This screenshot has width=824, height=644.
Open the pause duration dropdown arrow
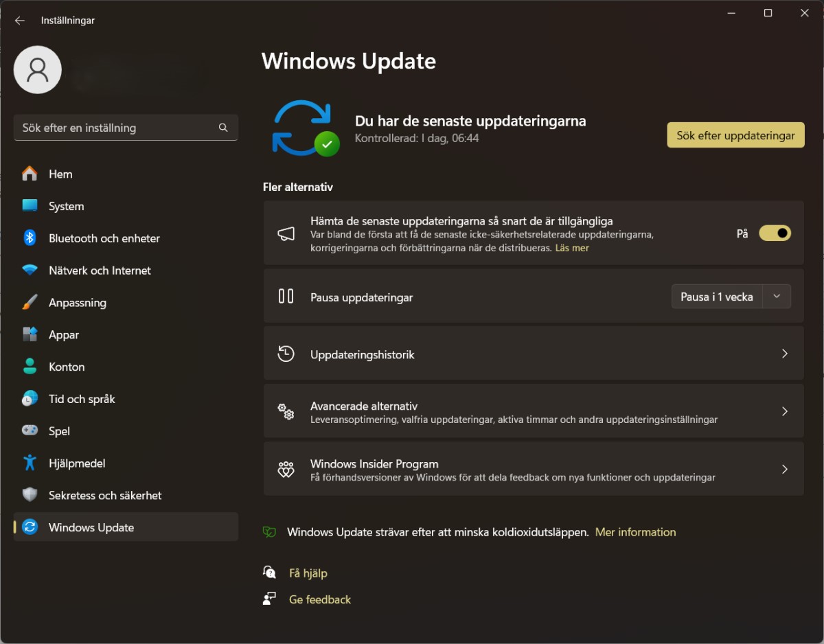pos(777,297)
